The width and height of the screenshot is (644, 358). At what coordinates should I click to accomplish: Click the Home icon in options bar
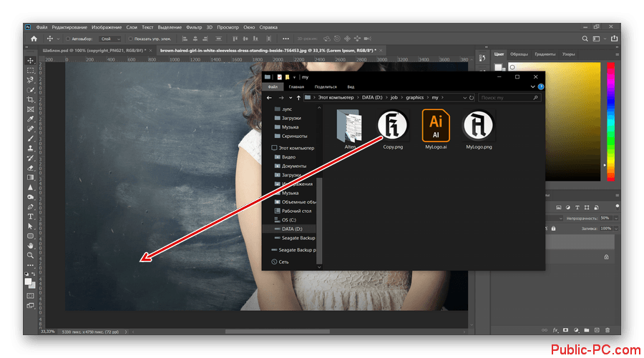point(34,39)
